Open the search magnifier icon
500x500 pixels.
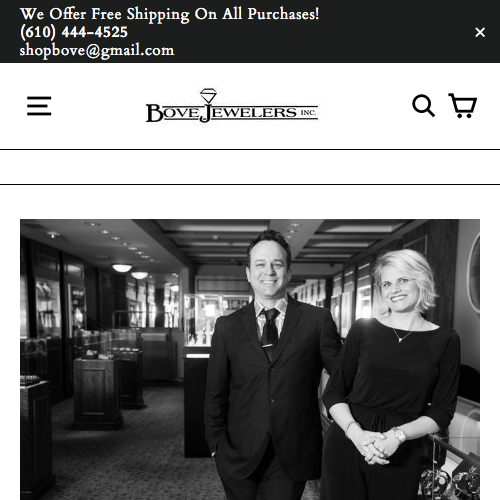(423, 106)
